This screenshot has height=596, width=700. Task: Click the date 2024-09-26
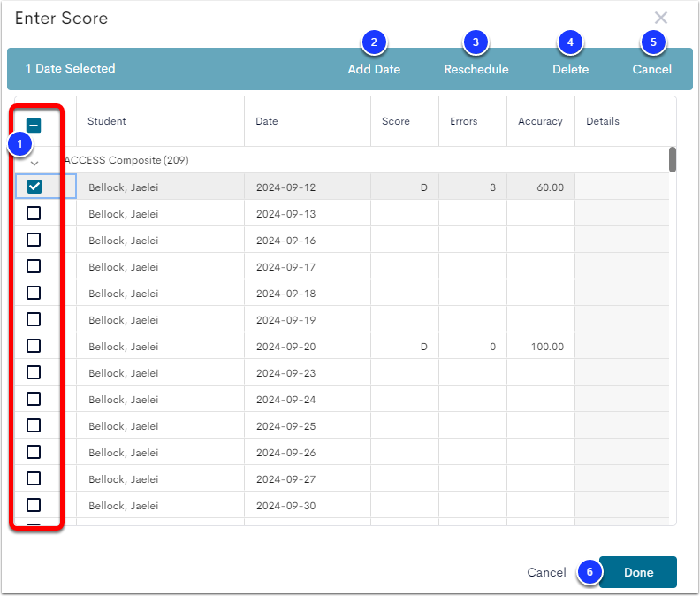285,453
